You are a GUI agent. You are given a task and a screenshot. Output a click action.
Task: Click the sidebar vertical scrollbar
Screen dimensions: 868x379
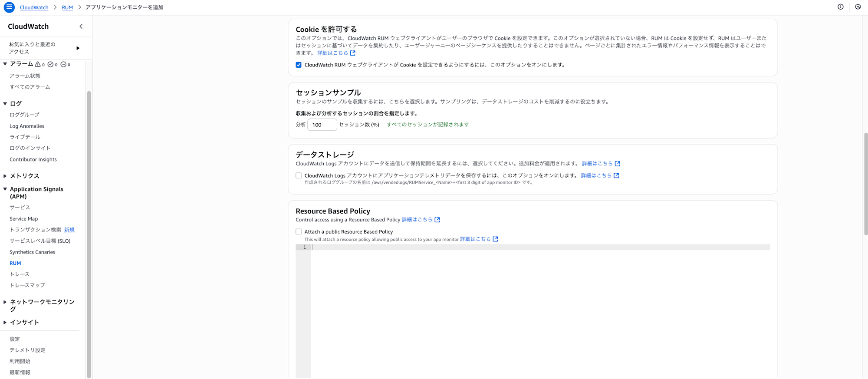[89, 234]
